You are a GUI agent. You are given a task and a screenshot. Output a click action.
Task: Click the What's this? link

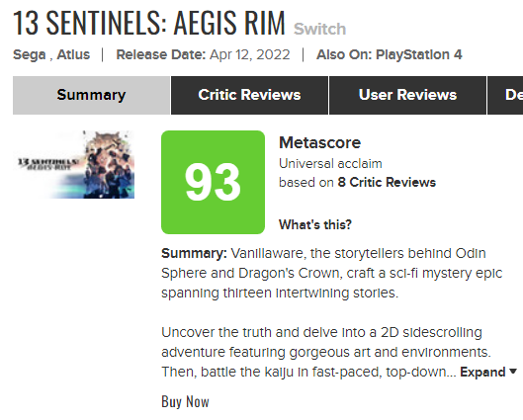coord(315,224)
